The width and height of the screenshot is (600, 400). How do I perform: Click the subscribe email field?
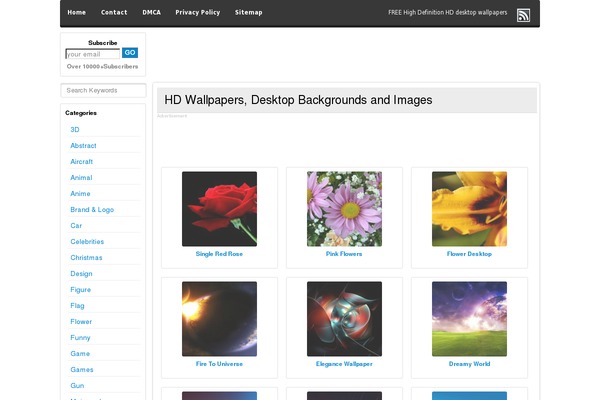pyautogui.click(x=93, y=54)
